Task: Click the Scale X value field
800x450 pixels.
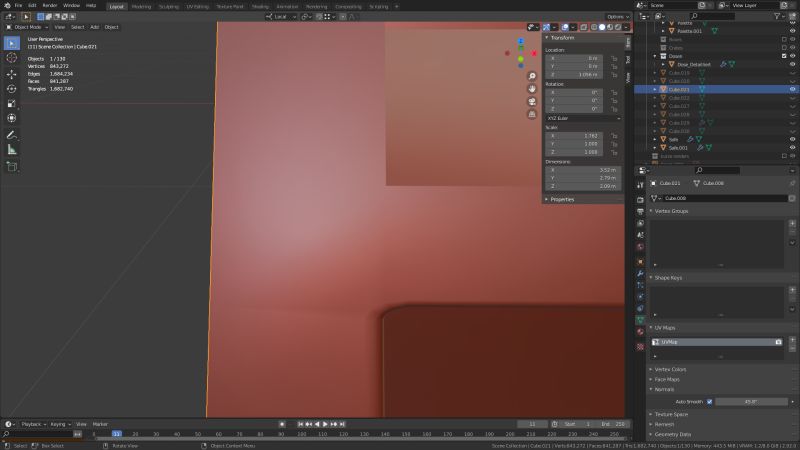Action: [574, 136]
